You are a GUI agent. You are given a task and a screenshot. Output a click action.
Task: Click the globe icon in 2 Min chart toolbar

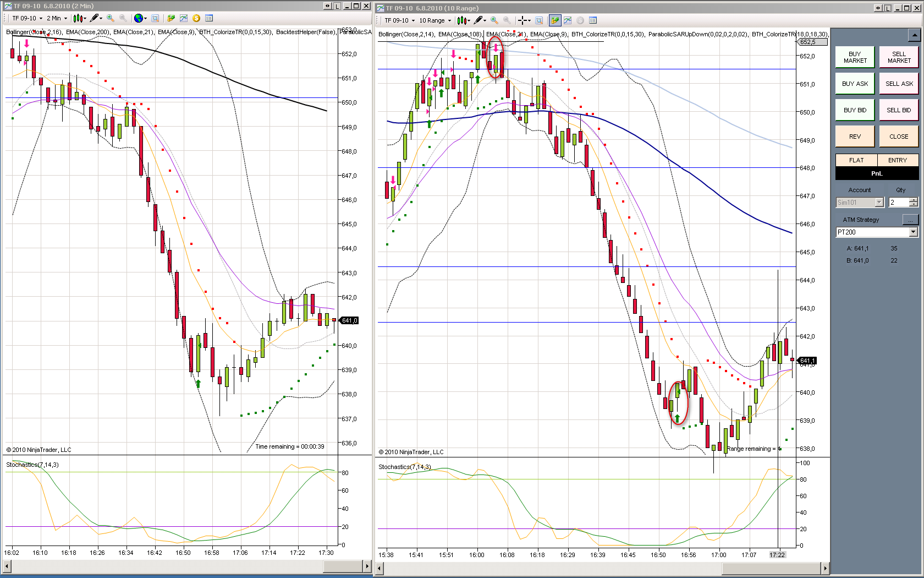click(139, 18)
